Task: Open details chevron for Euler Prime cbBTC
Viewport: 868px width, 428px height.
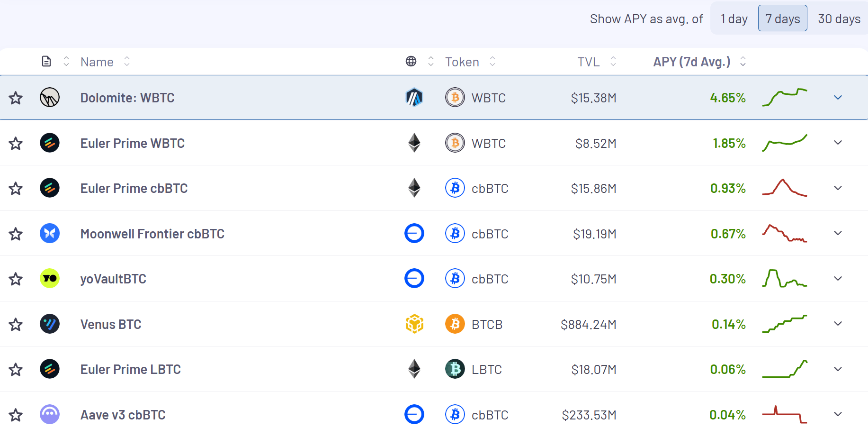Action: [x=838, y=188]
